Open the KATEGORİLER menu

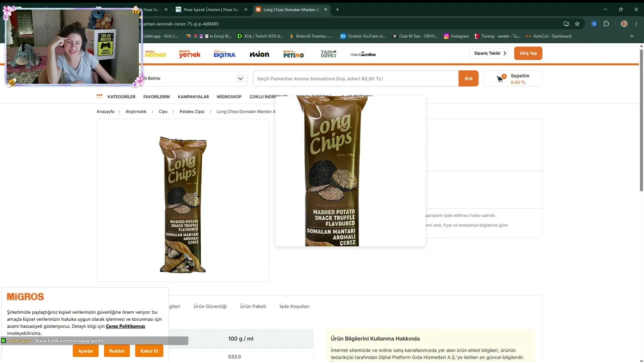(121, 97)
